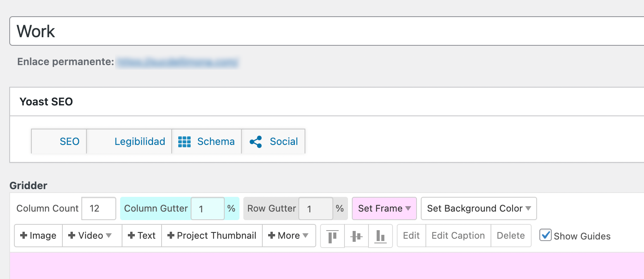Image resolution: width=644 pixels, height=279 pixels.
Task: Click the align bottom icon
Action: pyautogui.click(x=380, y=236)
